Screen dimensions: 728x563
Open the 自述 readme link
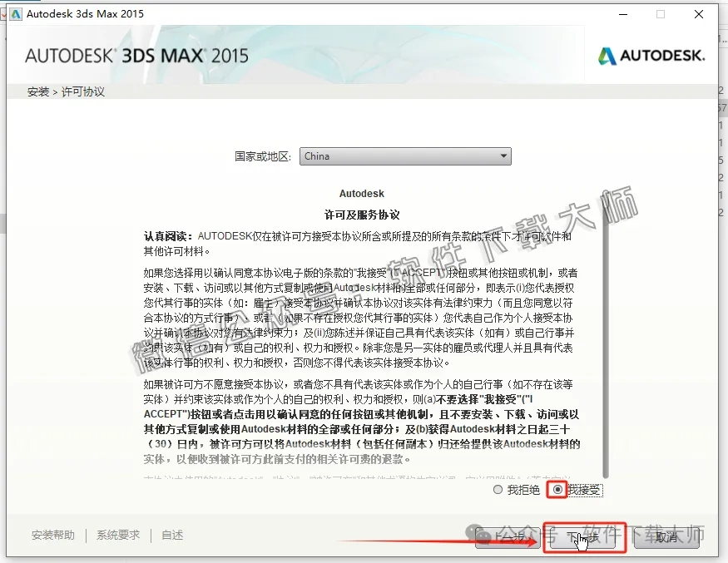coord(171,535)
